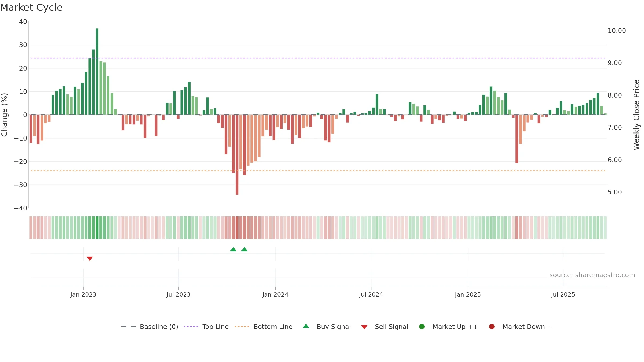Click the purple dotted top line

pyautogui.click(x=318, y=58)
